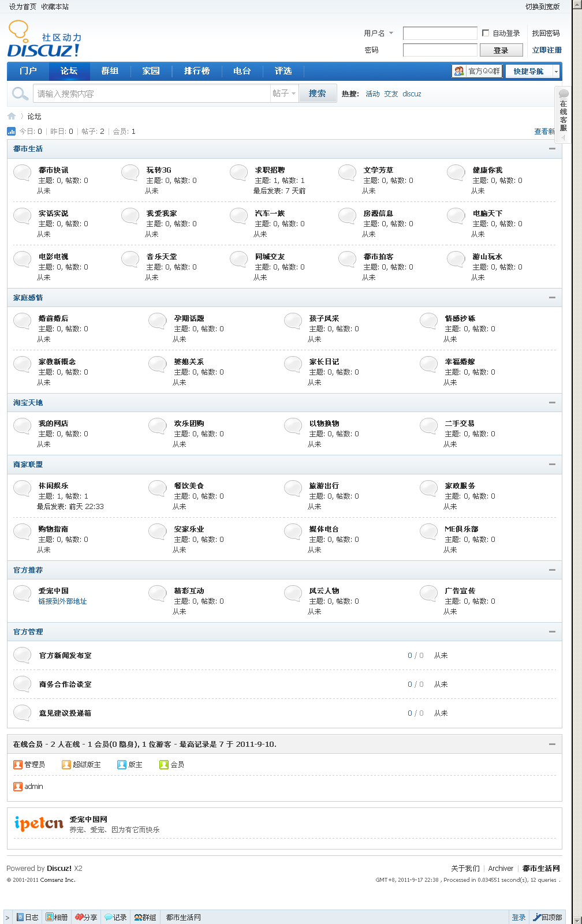Click the admin online user icon
Image resolution: width=582 pixels, height=924 pixels.
tap(18, 786)
